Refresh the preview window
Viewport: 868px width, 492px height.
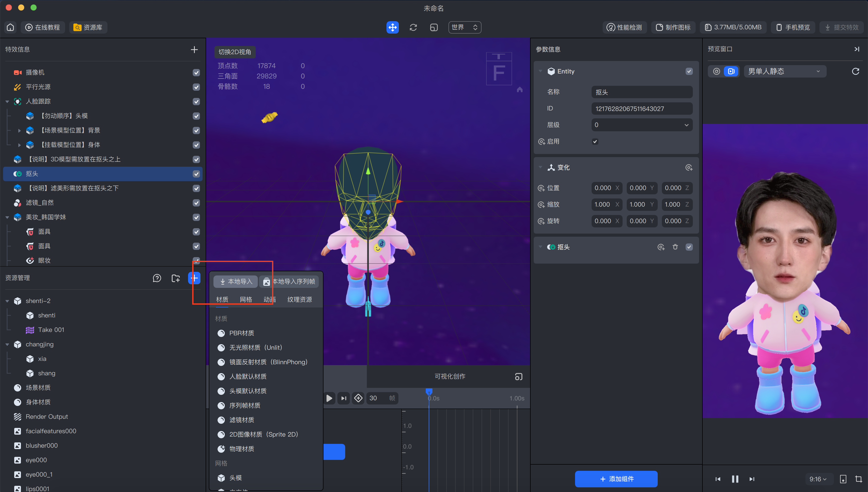click(x=855, y=71)
